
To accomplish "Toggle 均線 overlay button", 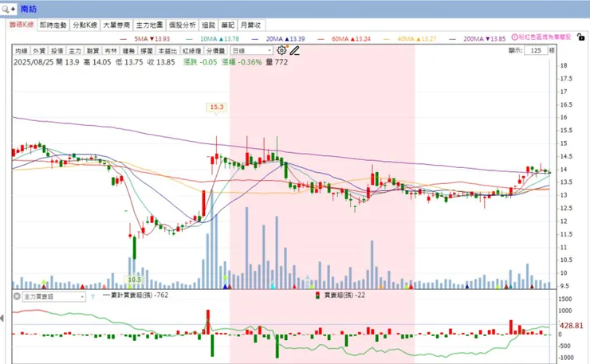I will [21, 51].
